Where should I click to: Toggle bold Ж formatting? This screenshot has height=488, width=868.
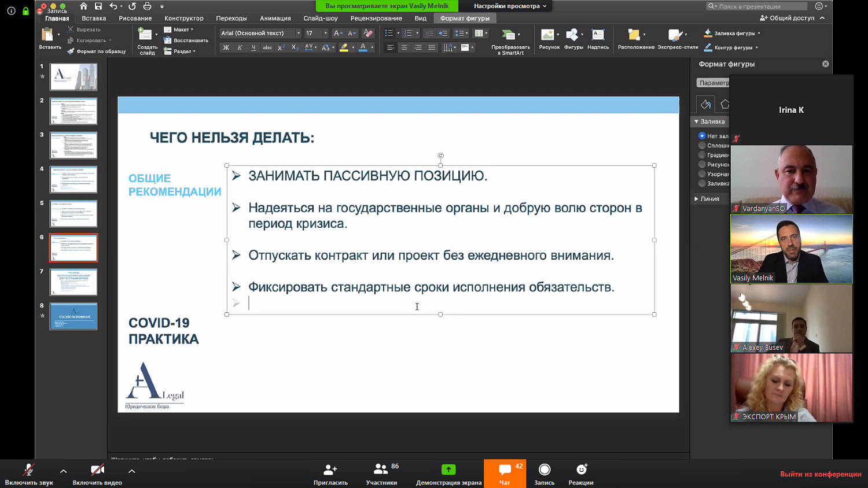(226, 47)
